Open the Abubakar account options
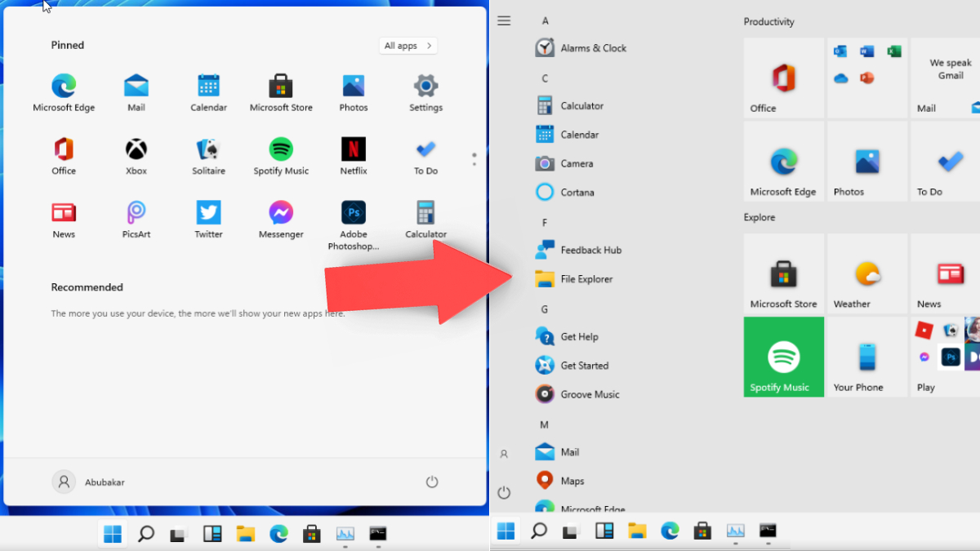Screen dimensions: 980x551 (87, 482)
